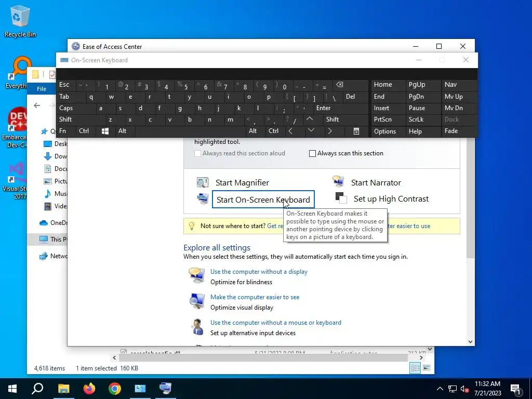Click the muted volume icon in system tray
532x399 pixels.
pos(464,389)
